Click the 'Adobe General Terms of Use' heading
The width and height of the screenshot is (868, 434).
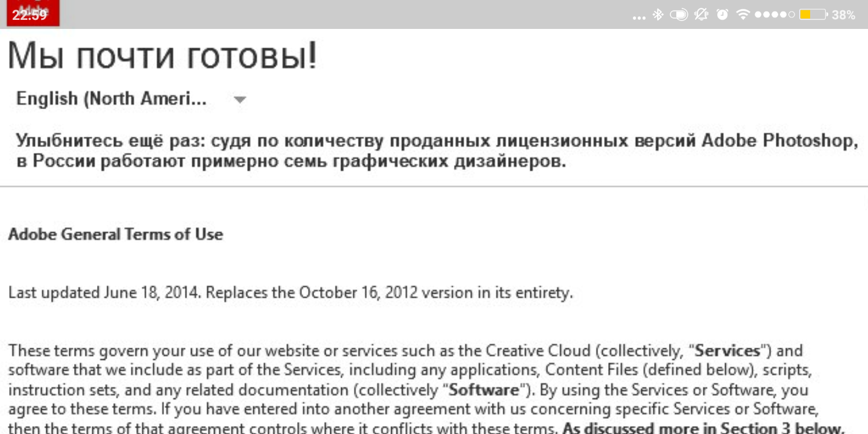coord(116,234)
